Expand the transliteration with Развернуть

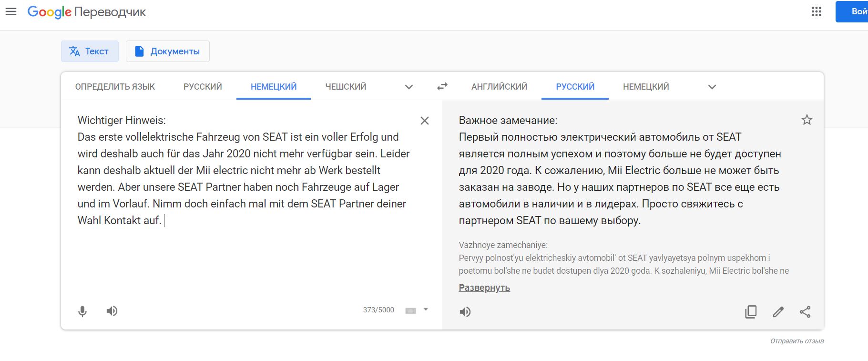tap(484, 288)
